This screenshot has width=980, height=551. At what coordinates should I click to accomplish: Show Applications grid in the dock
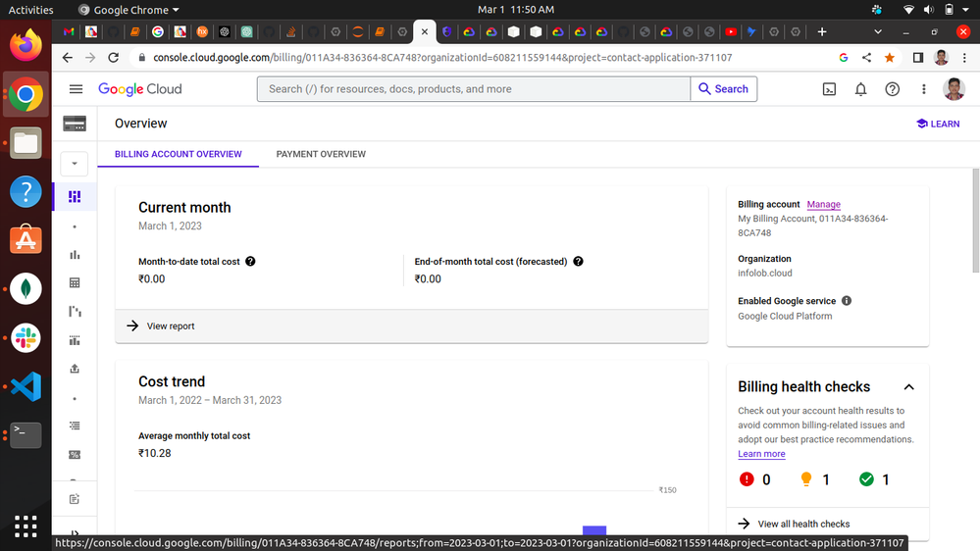[26, 526]
